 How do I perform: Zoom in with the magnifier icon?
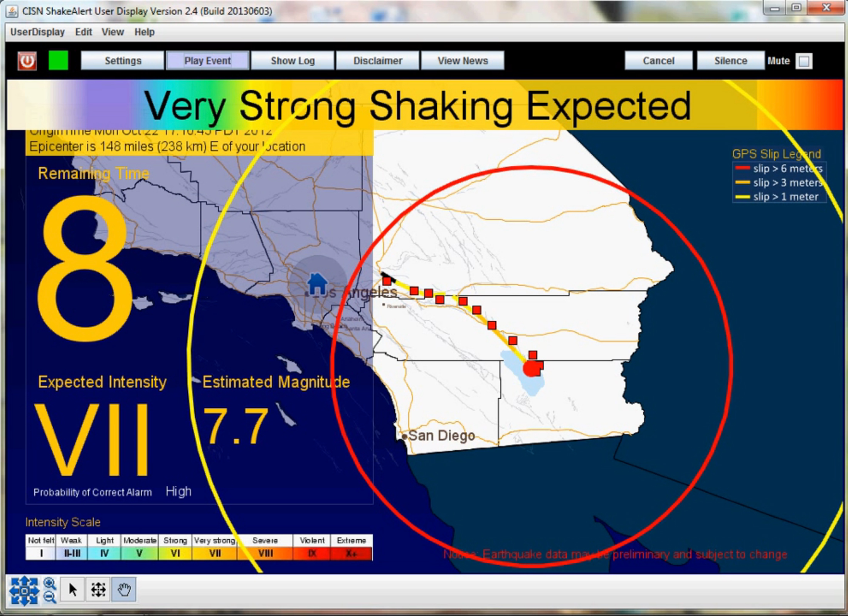(x=50, y=583)
